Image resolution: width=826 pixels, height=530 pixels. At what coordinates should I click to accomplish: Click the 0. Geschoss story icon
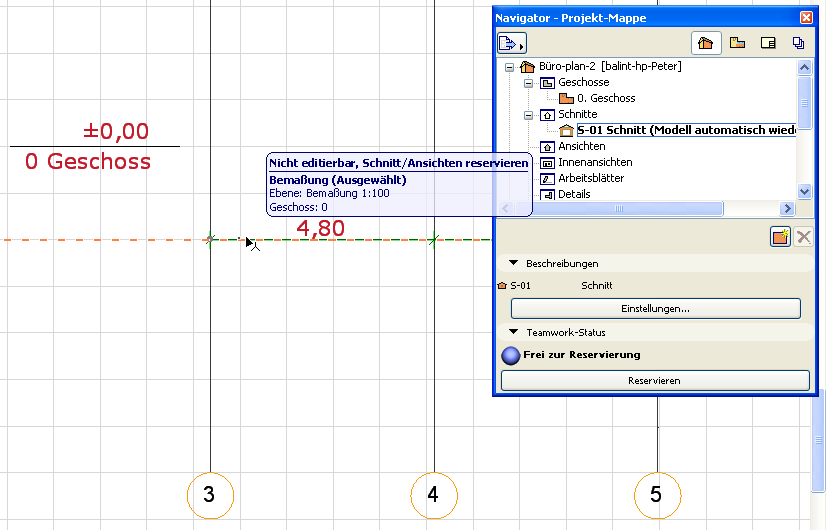click(x=566, y=99)
